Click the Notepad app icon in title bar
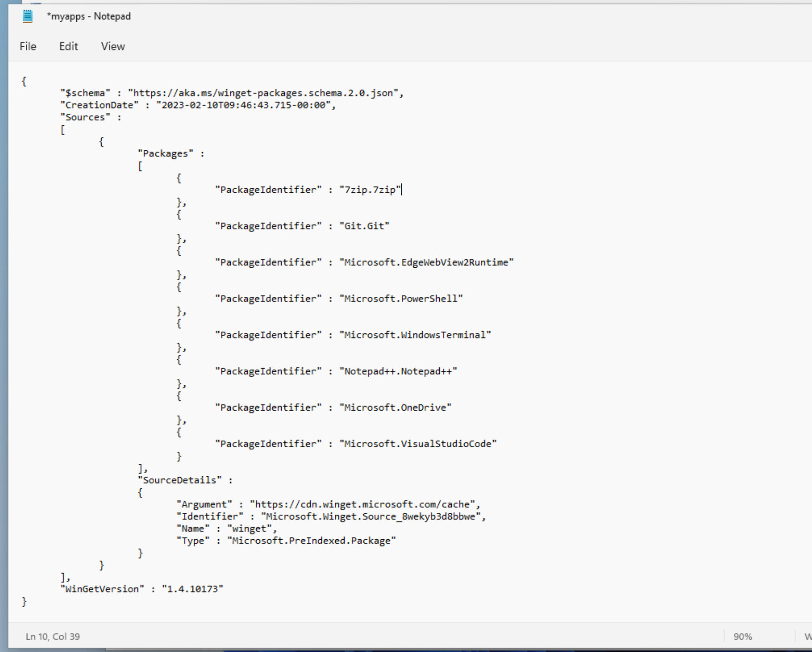 tap(28, 16)
